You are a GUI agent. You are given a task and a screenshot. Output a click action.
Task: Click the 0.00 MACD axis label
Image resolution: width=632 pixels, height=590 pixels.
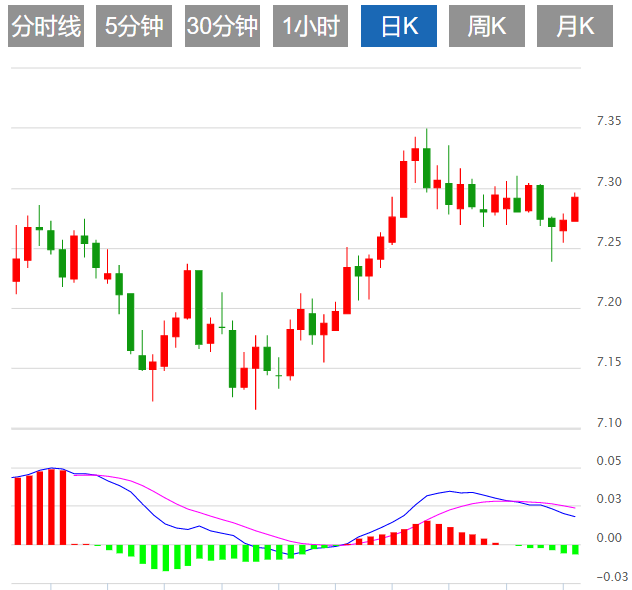(609, 538)
